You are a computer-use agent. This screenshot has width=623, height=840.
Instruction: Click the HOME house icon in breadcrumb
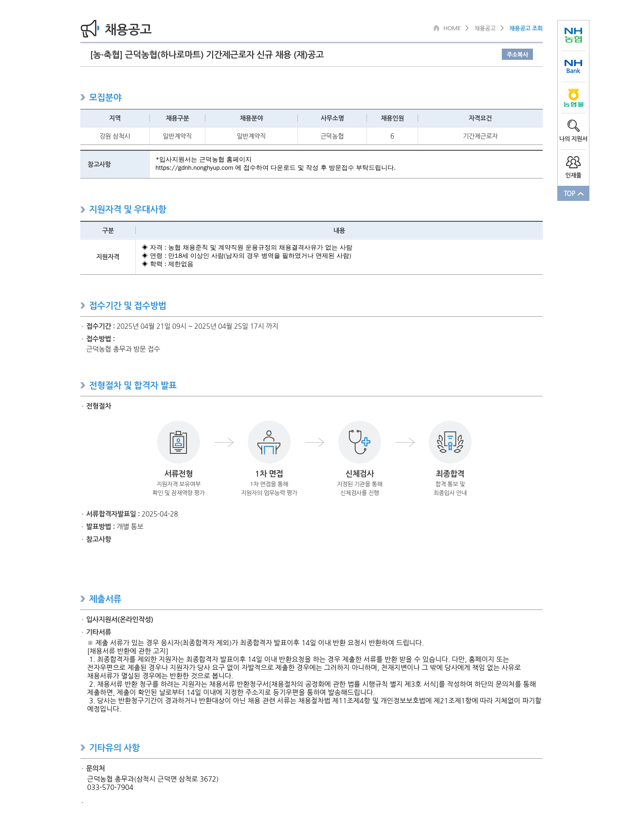click(436, 28)
